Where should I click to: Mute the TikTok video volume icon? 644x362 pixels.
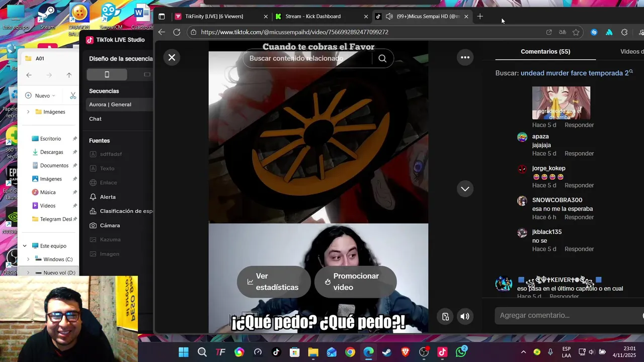point(465,316)
